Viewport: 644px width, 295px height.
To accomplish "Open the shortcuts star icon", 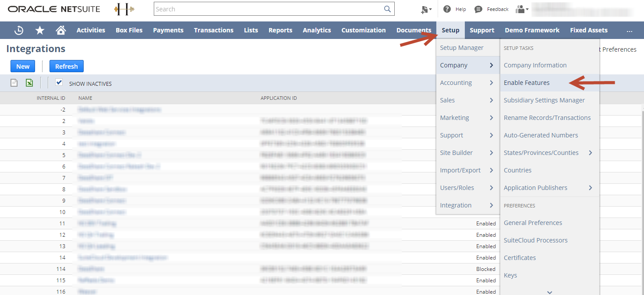I will coord(40,30).
